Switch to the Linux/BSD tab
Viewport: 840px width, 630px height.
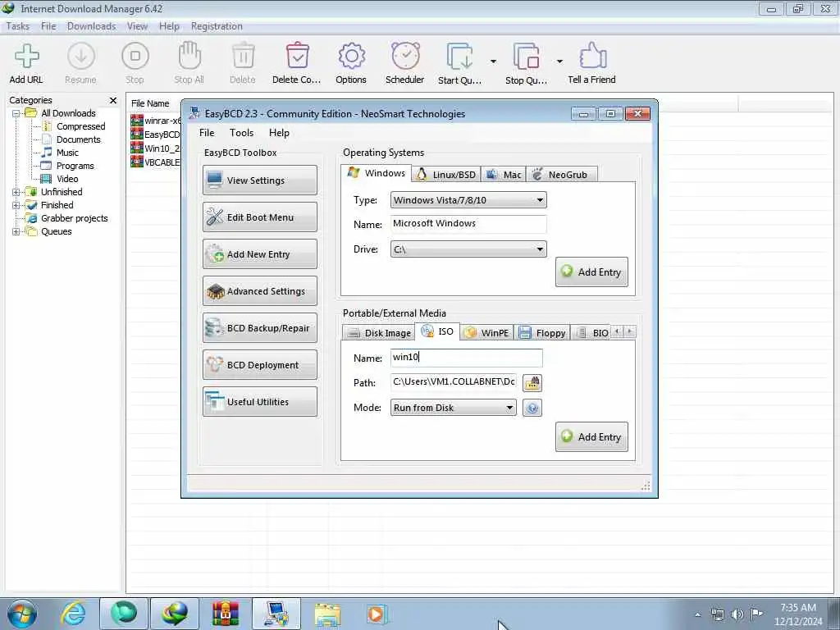(446, 175)
